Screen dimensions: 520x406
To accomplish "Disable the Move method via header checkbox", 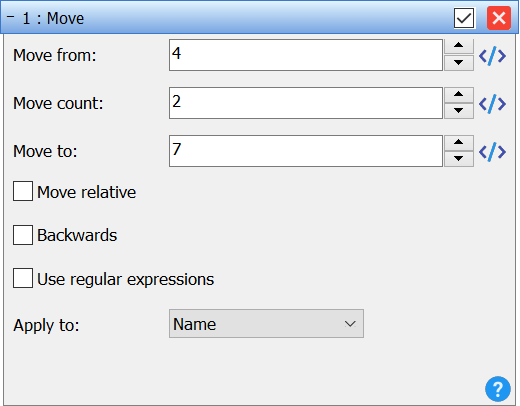I will click(464, 18).
